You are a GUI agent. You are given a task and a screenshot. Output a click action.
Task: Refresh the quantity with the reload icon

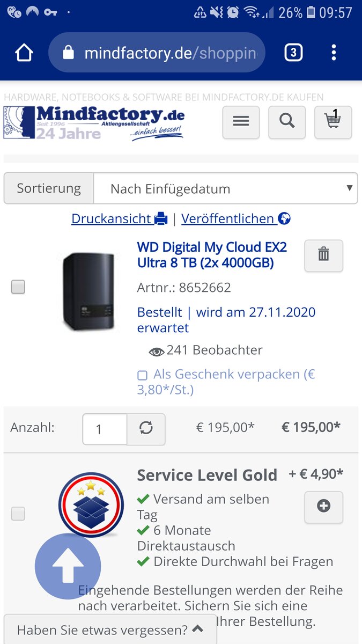(146, 428)
